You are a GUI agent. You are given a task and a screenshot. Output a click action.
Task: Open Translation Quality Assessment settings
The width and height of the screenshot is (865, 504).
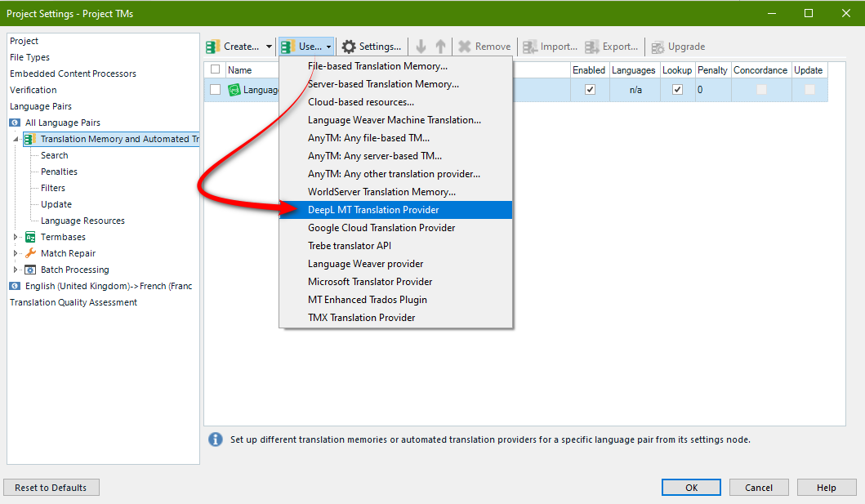(x=74, y=302)
